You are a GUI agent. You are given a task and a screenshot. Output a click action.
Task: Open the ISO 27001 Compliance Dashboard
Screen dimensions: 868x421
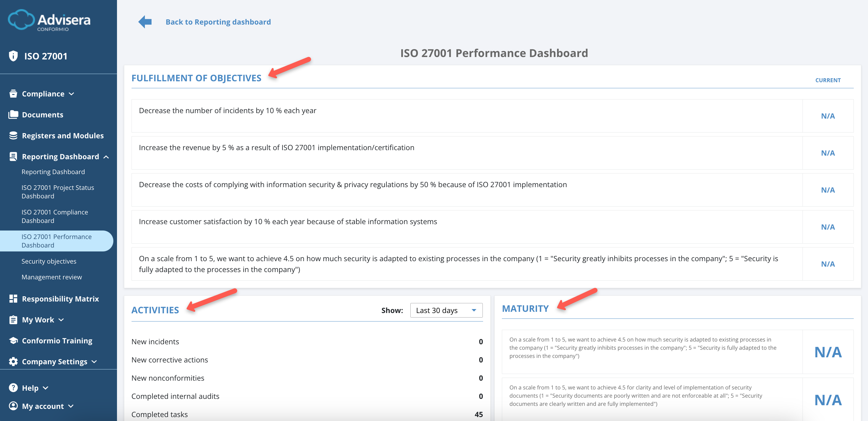[55, 216]
